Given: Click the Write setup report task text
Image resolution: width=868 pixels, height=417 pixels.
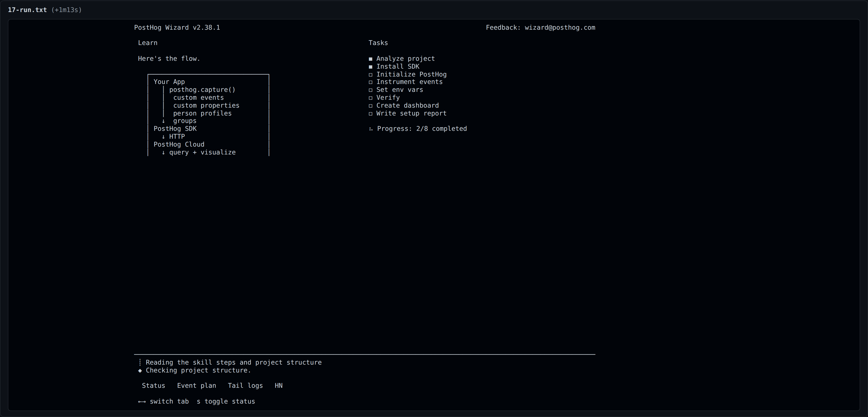Looking at the screenshot, I should [x=412, y=113].
